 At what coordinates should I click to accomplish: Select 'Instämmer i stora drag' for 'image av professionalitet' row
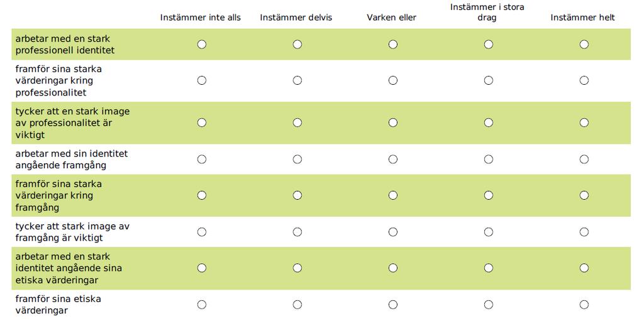coord(488,122)
